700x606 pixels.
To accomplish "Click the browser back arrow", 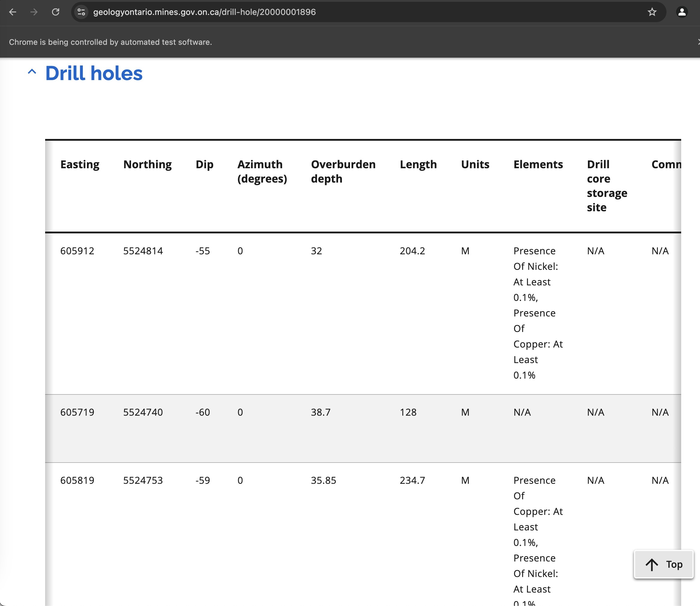I will [13, 12].
